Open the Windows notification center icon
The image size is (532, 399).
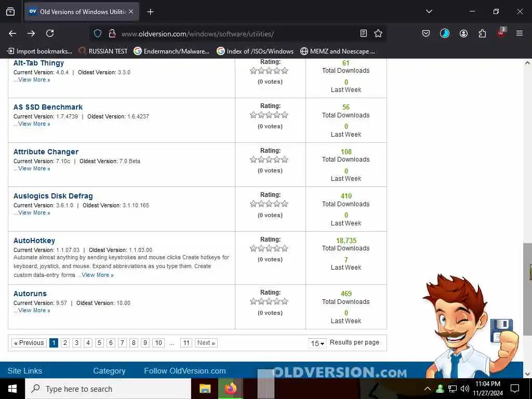click(x=515, y=389)
